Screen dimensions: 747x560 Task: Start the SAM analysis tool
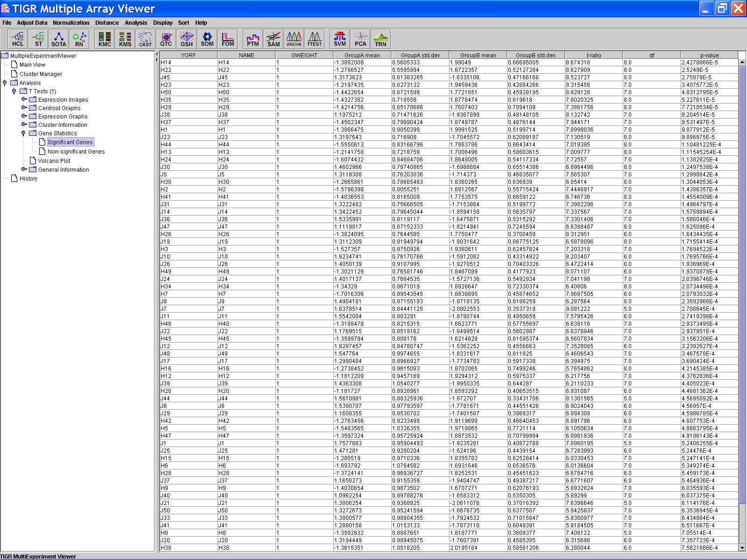pos(274,39)
